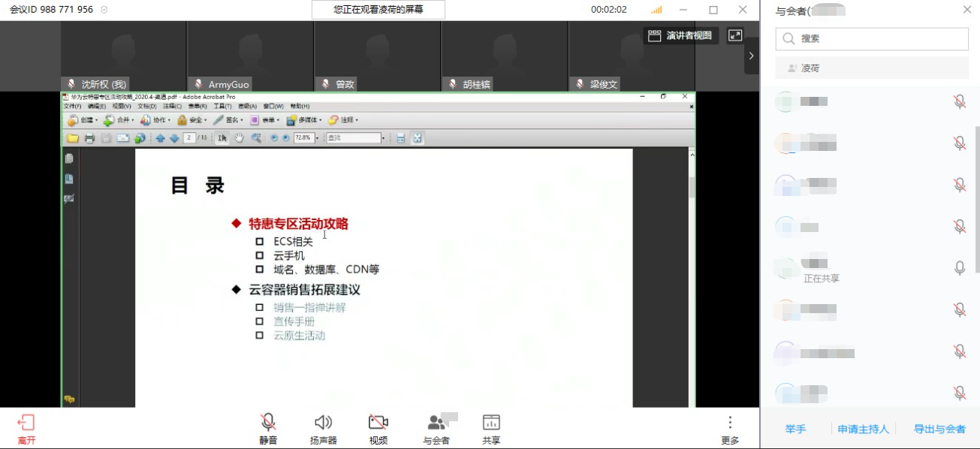The height and width of the screenshot is (449, 980).
Task: Close the participants panel
Action: 967,10
